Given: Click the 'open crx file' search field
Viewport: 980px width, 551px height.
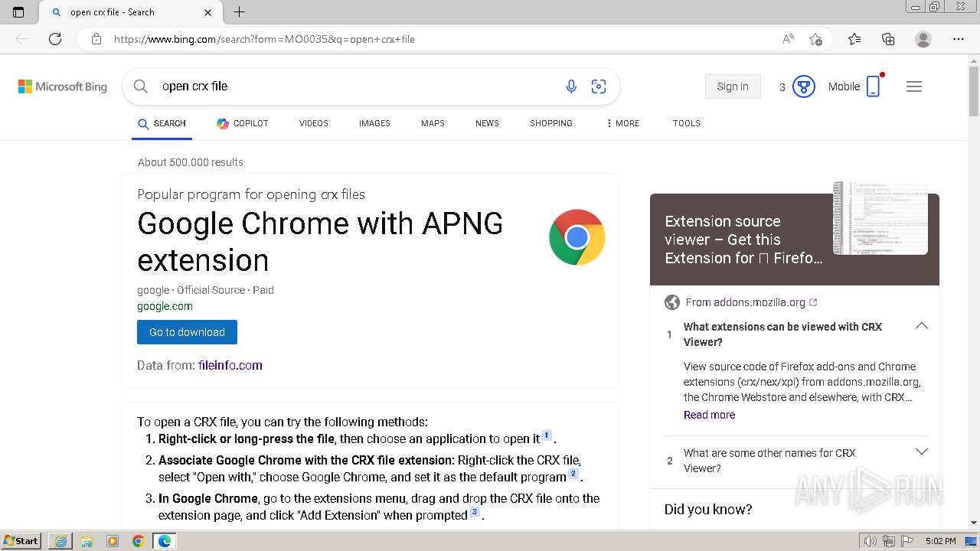Looking at the screenshot, I should click(352, 86).
